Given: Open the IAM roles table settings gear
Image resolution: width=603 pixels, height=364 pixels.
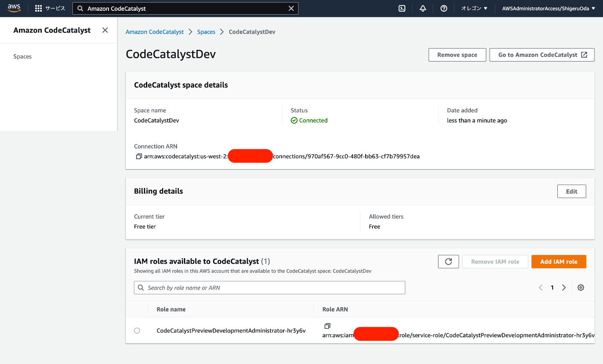Looking at the screenshot, I should pyautogui.click(x=581, y=287).
